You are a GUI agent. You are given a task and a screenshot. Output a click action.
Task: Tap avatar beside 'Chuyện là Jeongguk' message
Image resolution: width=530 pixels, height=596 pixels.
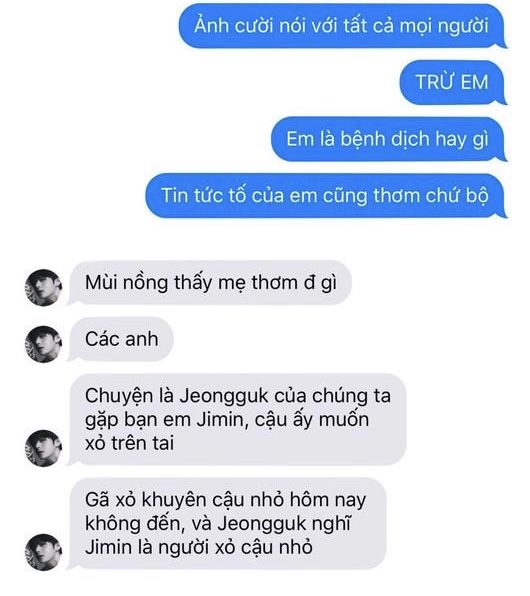click(44, 448)
